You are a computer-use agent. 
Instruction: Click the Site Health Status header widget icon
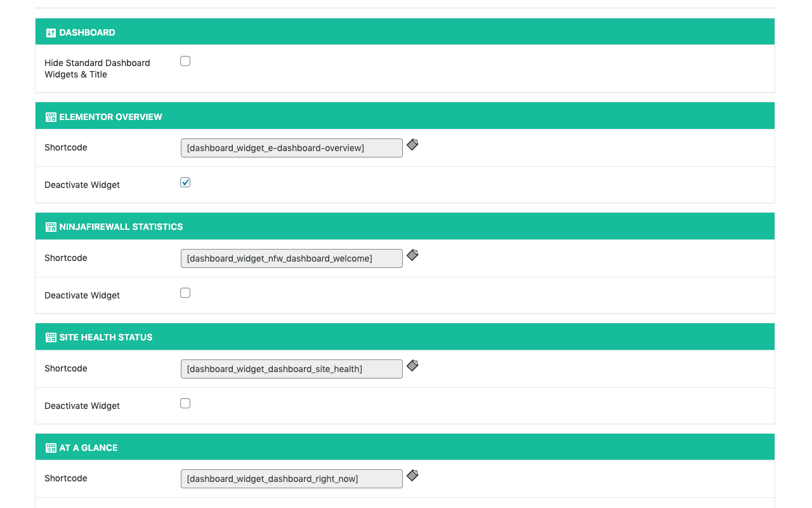click(x=51, y=337)
